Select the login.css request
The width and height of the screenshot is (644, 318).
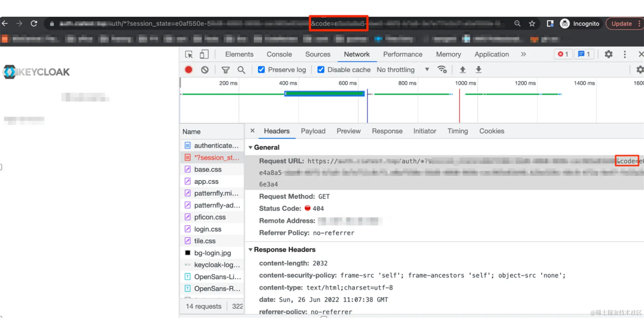coord(212,229)
